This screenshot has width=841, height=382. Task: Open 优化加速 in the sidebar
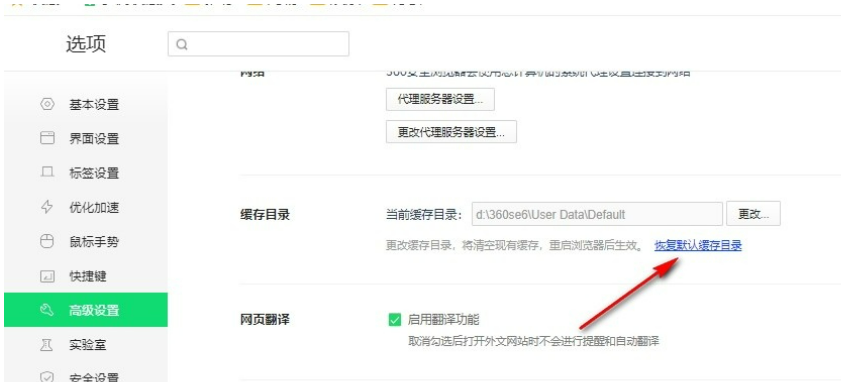coord(86,207)
